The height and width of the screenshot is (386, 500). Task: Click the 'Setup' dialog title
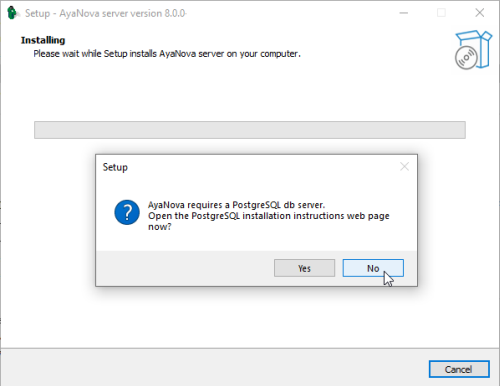pyautogui.click(x=115, y=167)
